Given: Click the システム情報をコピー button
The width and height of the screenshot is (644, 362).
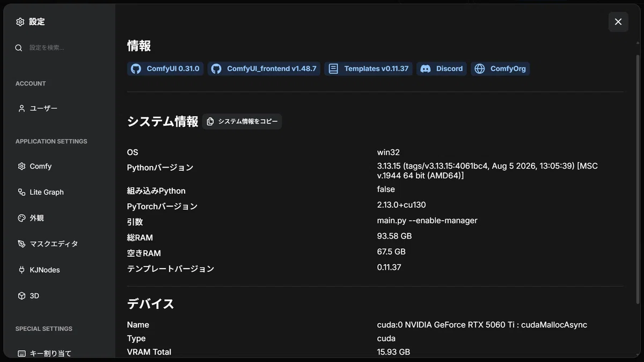Looking at the screenshot, I should click(242, 121).
